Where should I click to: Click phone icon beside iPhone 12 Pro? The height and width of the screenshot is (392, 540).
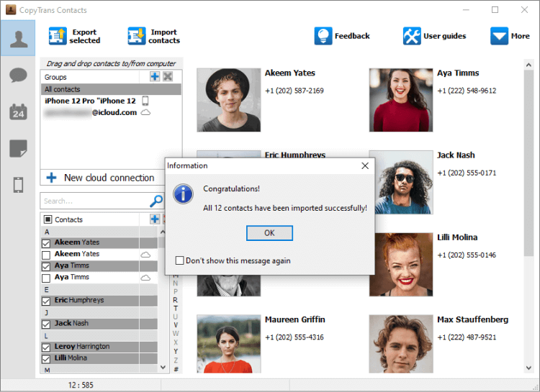coord(145,101)
